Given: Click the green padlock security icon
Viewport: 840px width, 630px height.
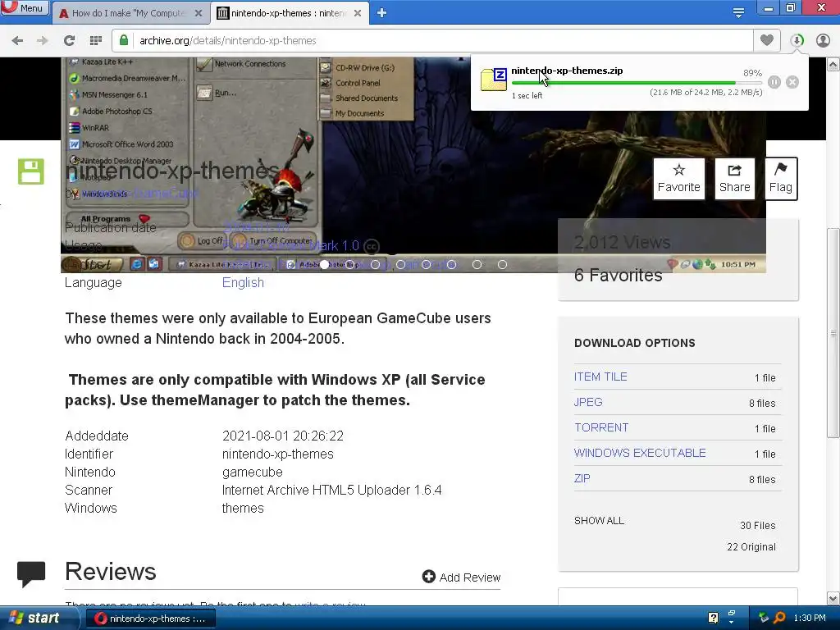Looking at the screenshot, I should (x=124, y=40).
